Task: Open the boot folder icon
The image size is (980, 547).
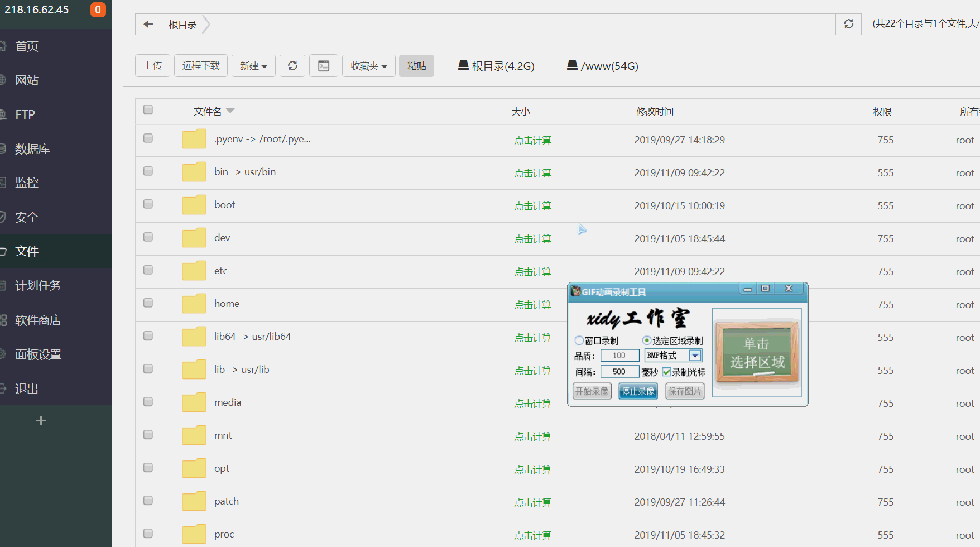Action: [194, 205]
